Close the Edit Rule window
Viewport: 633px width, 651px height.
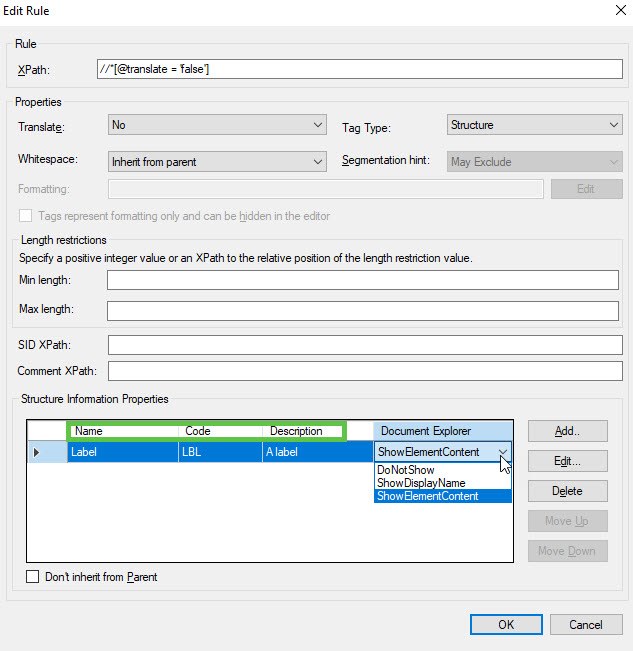(621, 10)
